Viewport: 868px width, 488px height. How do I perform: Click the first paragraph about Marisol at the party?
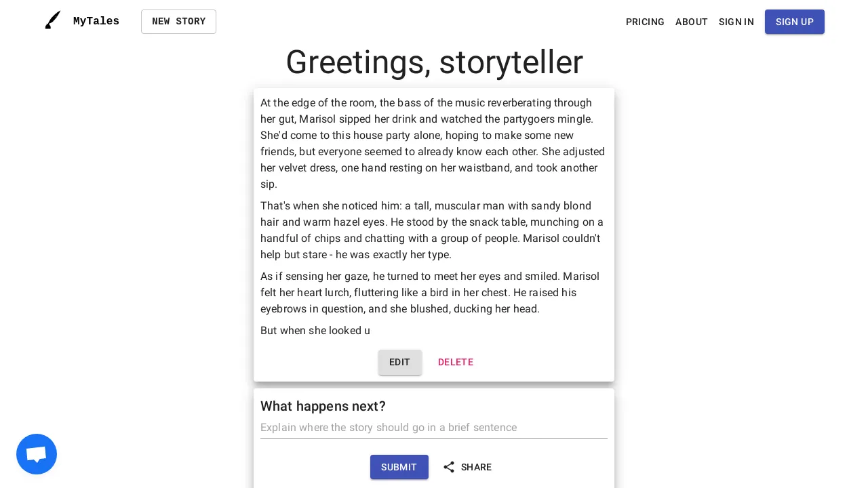[433, 144]
